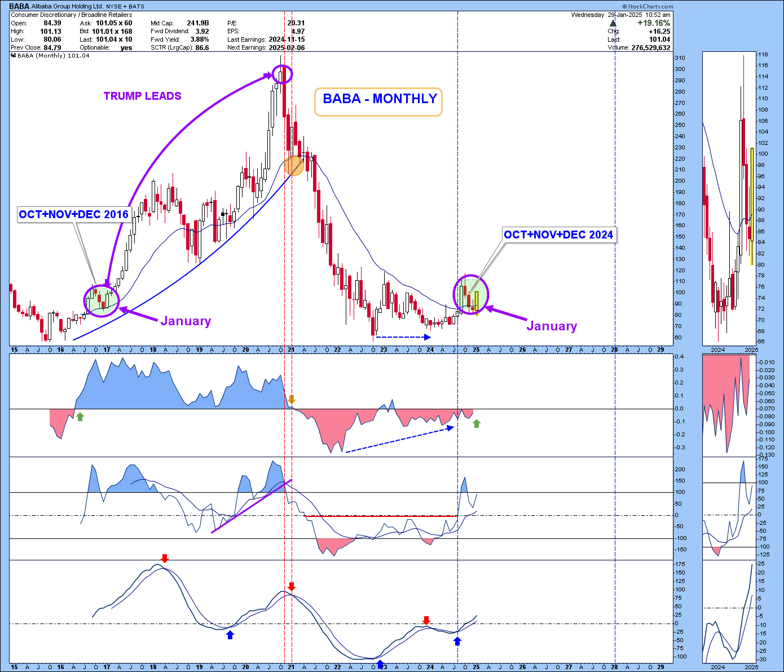Click the red down arrow at 2018 oscillator peak
784x672 pixels.
[164, 558]
